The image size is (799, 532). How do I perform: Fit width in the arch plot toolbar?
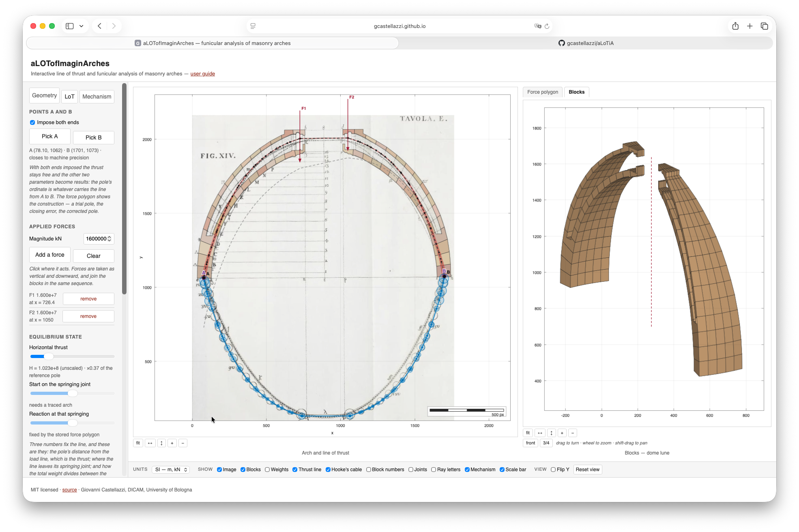tap(150, 443)
